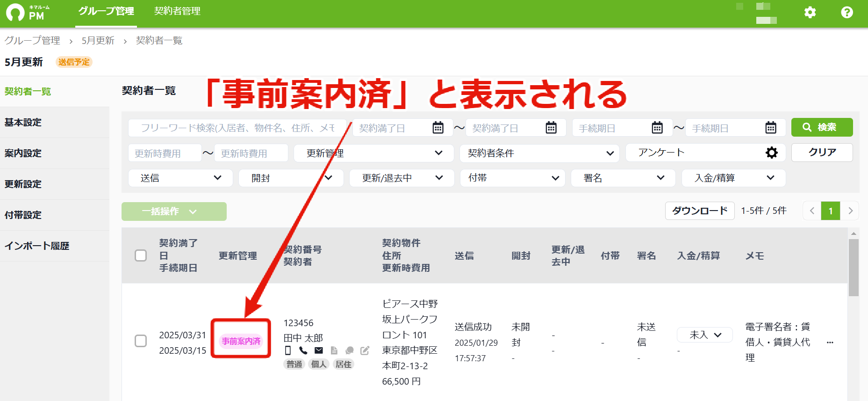
Task: Click the 普通 tag on 田中 太郎
Action: (x=294, y=364)
